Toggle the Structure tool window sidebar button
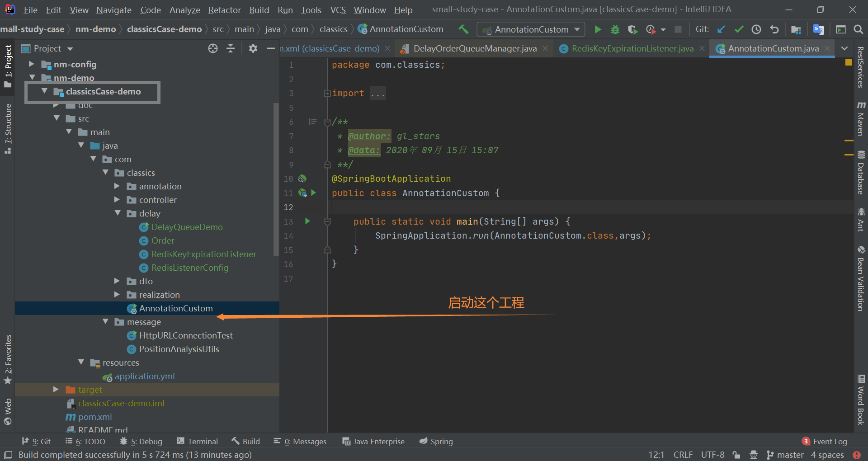This screenshot has width=868, height=461. [x=8, y=129]
